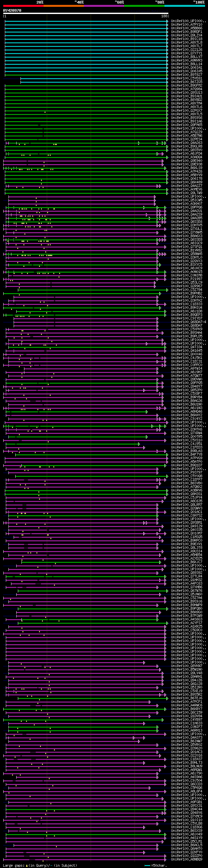Viewport: 208px width, 868px height.
Task: Select hit label UniRef100_Q9LTW9
Action: point(187,193)
